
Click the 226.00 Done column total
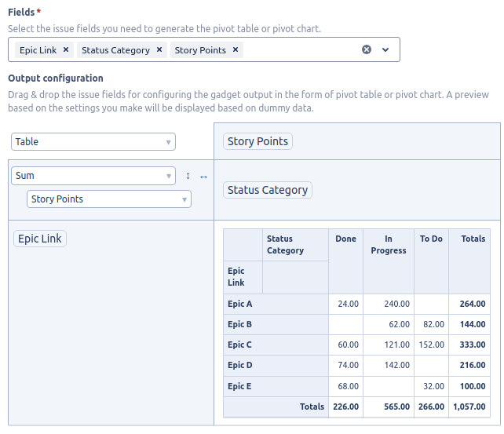point(346,407)
